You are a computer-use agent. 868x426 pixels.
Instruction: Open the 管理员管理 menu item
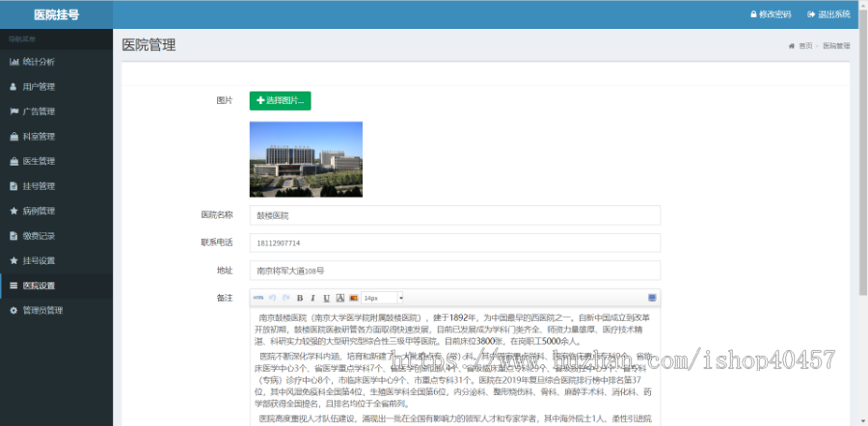[57, 311]
